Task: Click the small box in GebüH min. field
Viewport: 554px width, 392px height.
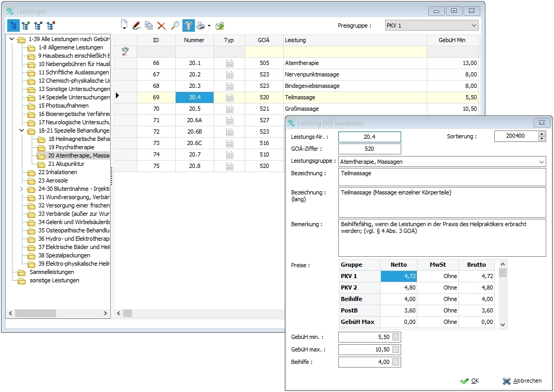Action: [x=396, y=337]
